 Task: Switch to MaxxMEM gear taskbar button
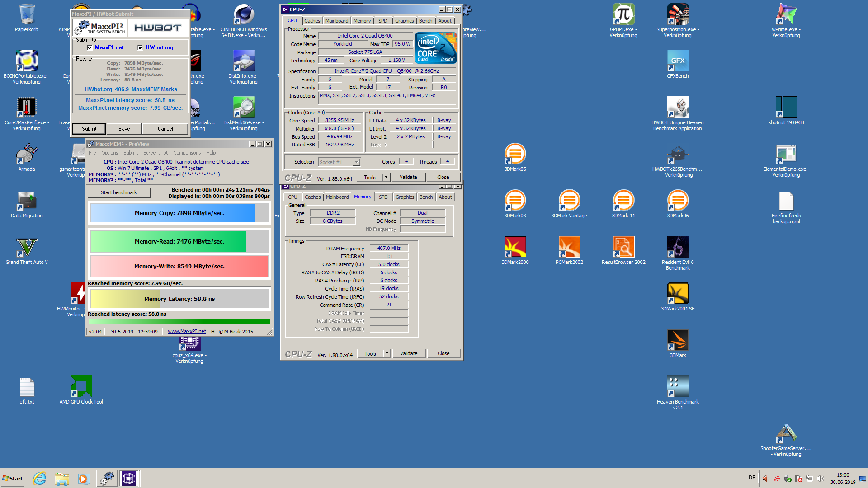click(x=107, y=479)
